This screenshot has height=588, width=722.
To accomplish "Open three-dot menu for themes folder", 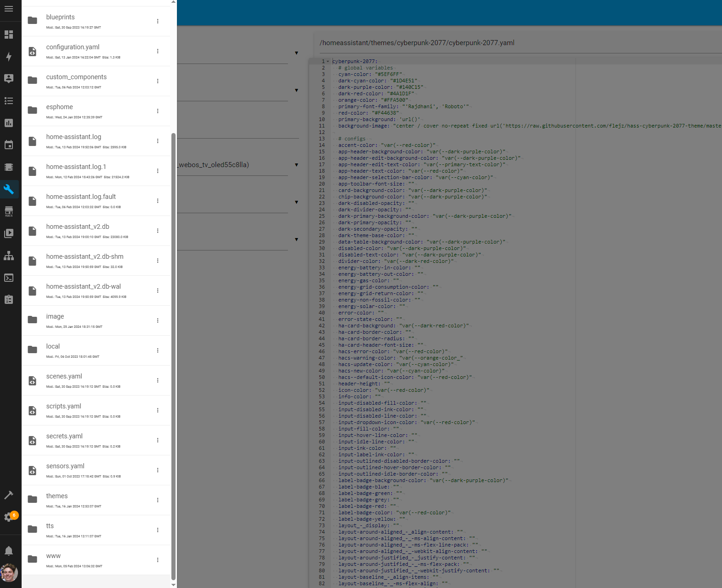I will tap(158, 500).
